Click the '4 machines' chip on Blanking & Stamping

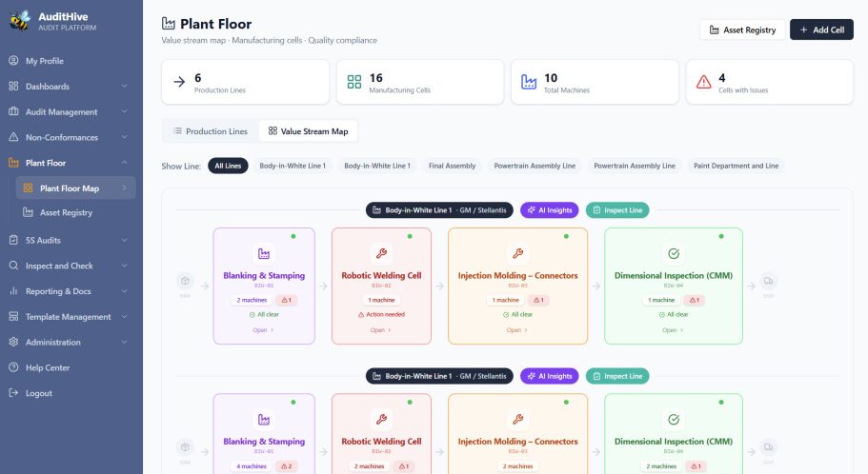click(x=252, y=466)
